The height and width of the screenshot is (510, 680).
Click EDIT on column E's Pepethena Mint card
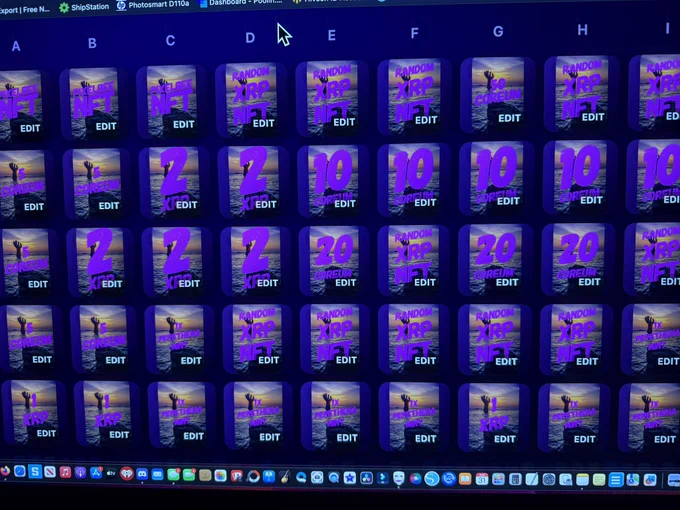pyautogui.click(x=347, y=438)
